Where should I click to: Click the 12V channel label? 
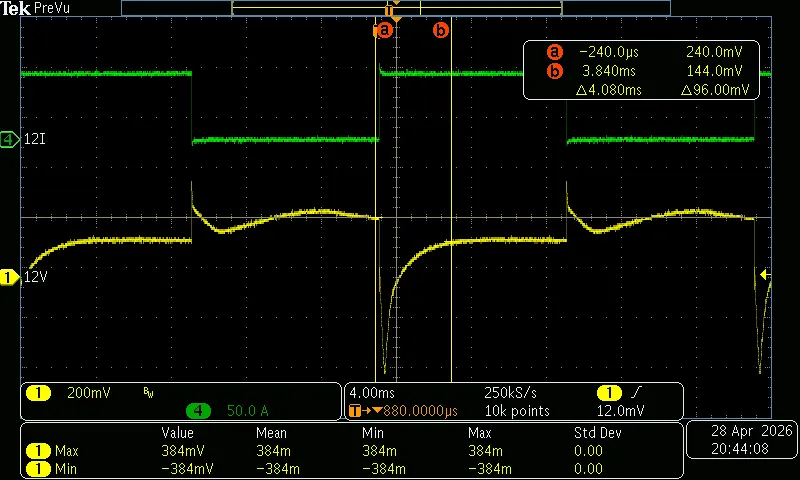[35, 277]
